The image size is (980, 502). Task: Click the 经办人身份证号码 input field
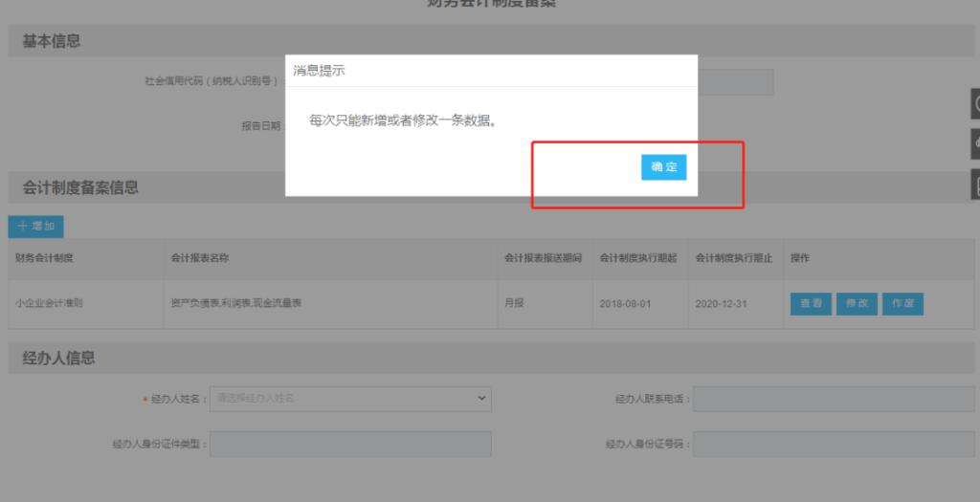pos(833,444)
